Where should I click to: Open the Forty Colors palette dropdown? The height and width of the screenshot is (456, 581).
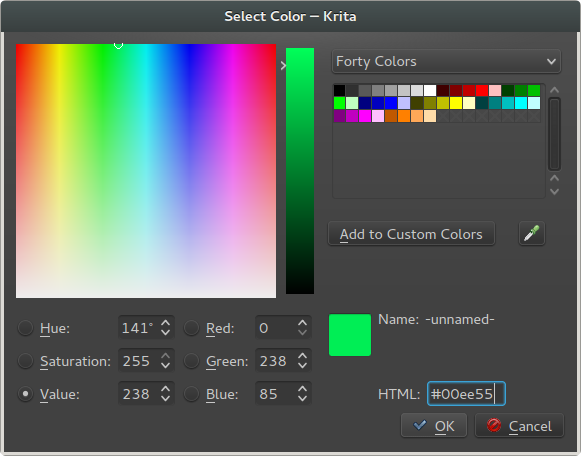click(446, 61)
